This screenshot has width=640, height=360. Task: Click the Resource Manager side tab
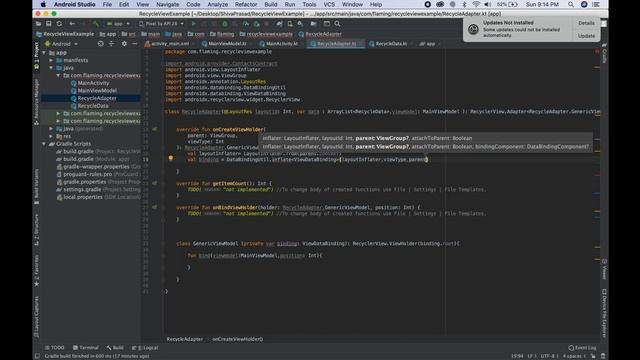pyautogui.click(x=36, y=102)
